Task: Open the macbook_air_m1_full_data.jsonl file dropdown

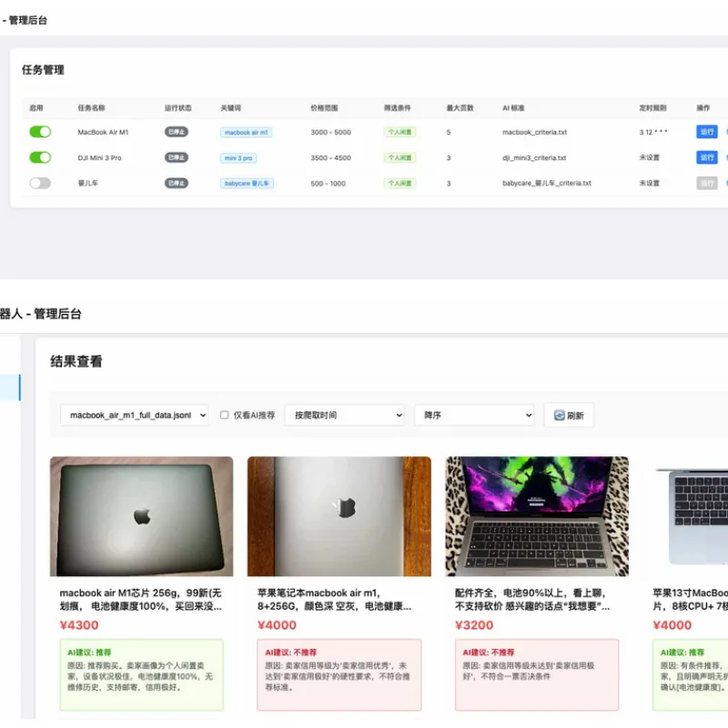Action: tap(134, 415)
